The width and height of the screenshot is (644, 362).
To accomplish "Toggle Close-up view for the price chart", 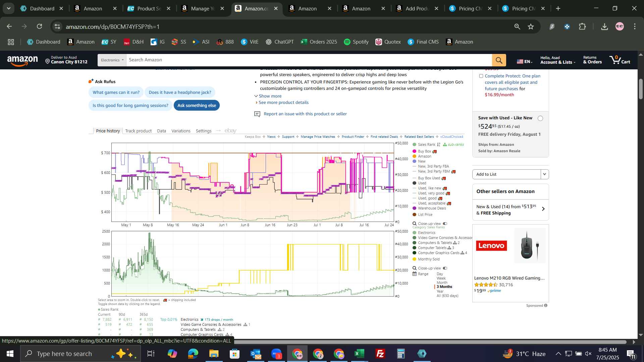I will [445, 224].
